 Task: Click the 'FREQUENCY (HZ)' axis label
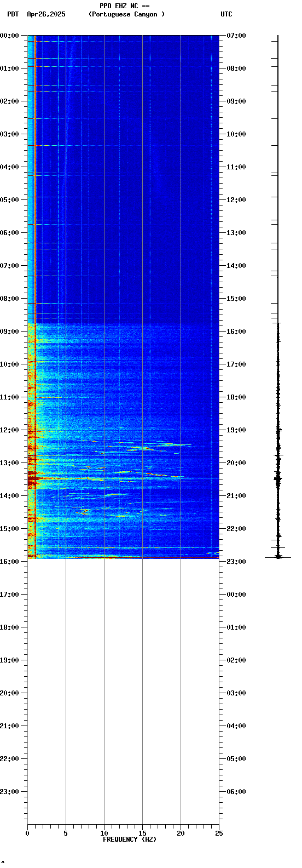[x=130, y=840]
